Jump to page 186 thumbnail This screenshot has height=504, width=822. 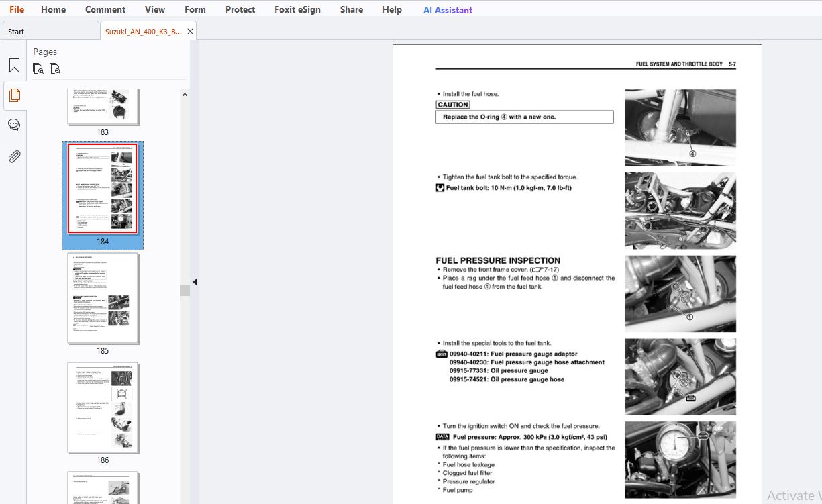coord(103,407)
